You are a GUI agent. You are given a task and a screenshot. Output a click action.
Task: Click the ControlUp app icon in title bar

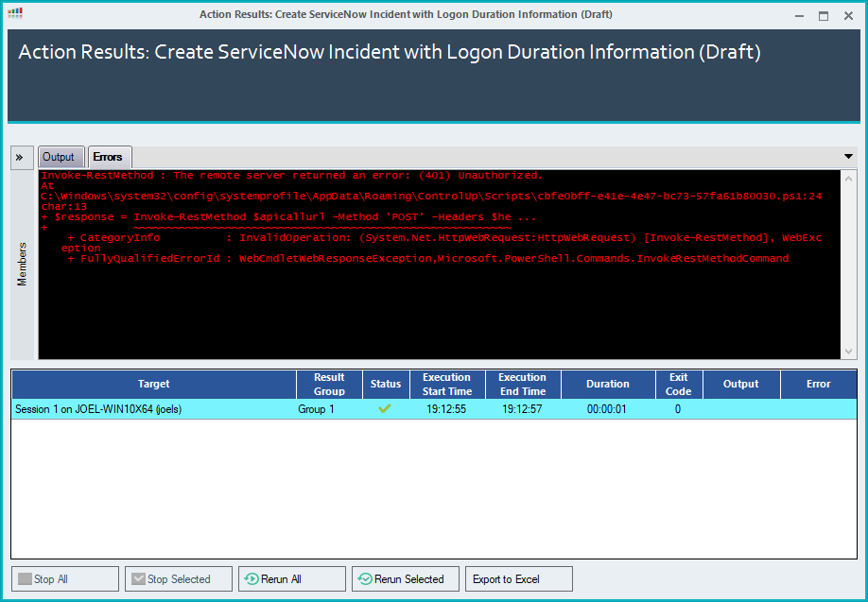pyautogui.click(x=15, y=13)
